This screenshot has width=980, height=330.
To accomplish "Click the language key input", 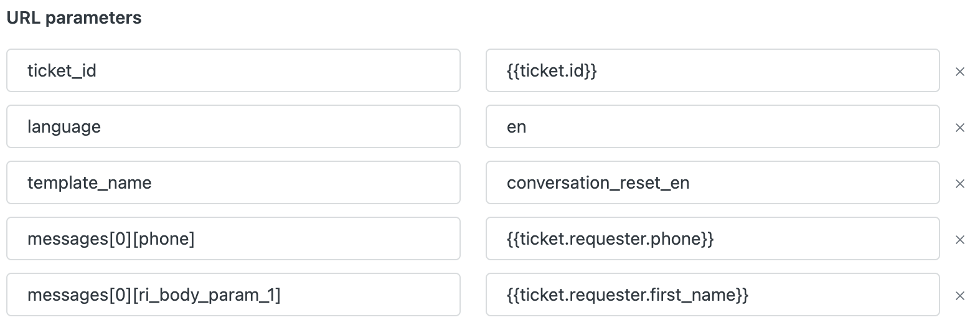I will click(x=233, y=127).
